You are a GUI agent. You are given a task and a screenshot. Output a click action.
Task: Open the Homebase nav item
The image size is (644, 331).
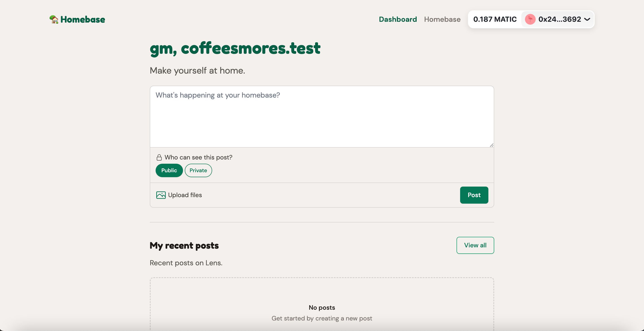pos(442,19)
